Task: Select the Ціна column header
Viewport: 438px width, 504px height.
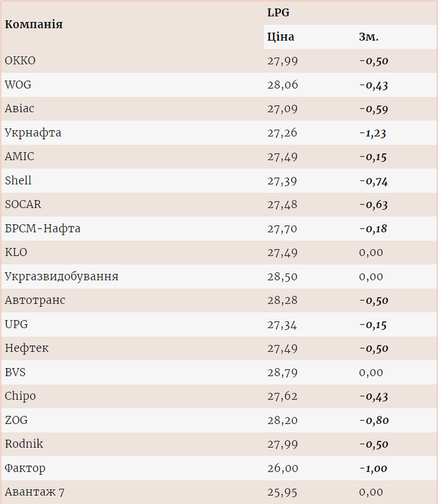Action: click(280, 37)
